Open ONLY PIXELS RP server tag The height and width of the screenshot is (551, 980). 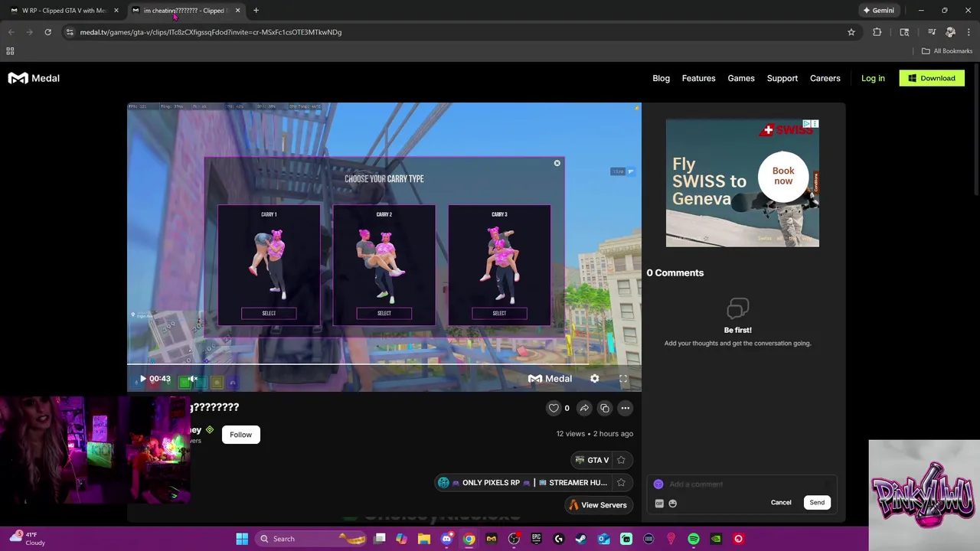coord(523,483)
